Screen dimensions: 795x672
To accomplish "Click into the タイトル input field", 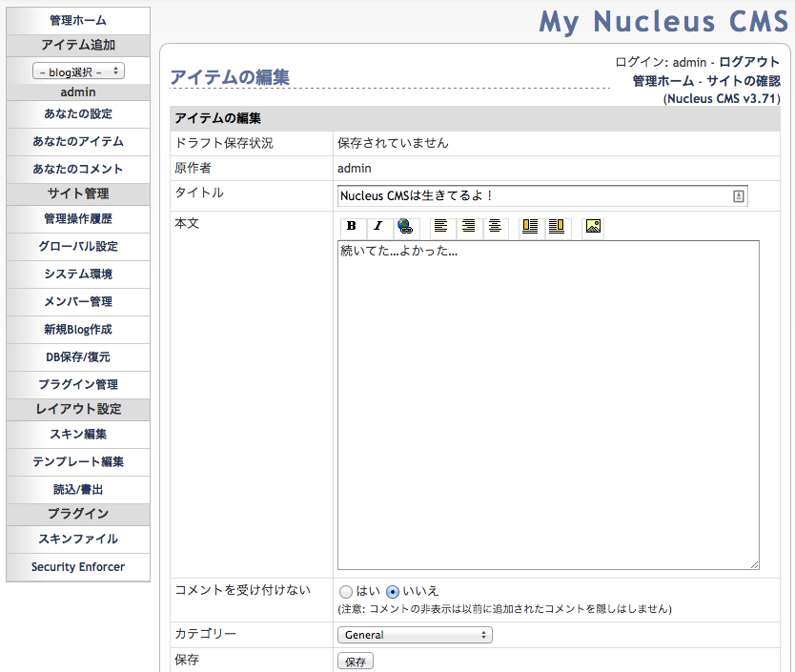I will tap(534, 196).
